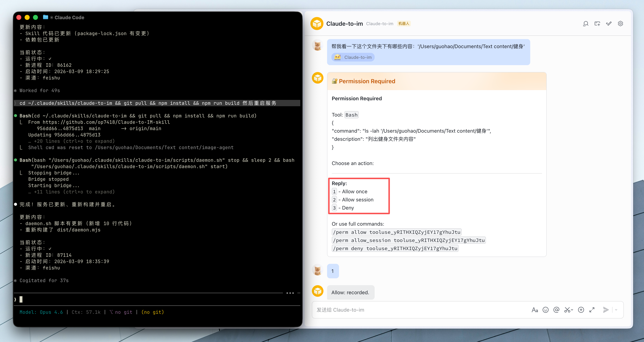Open the send options dropdown arrow
The height and width of the screenshot is (342, 644).
(616, 310)
